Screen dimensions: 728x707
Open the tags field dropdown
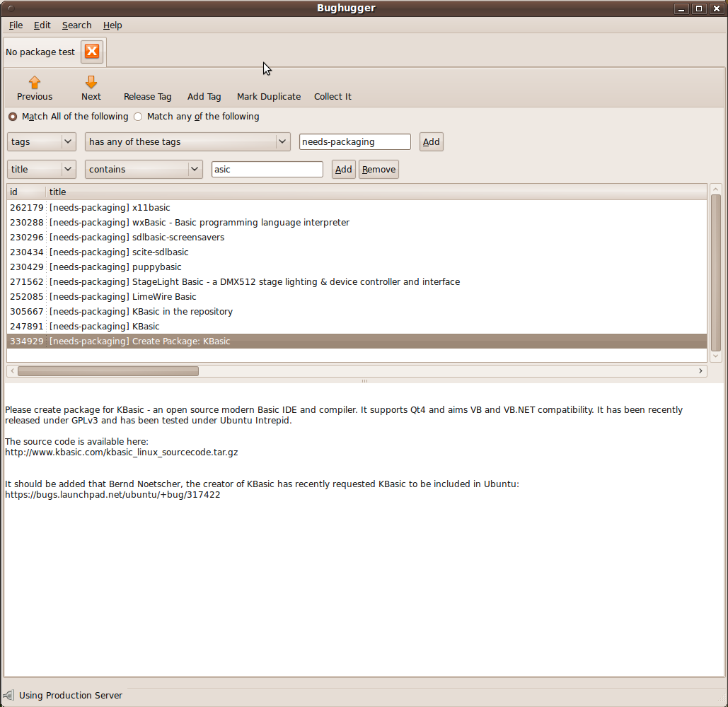[x=42, y=141]
